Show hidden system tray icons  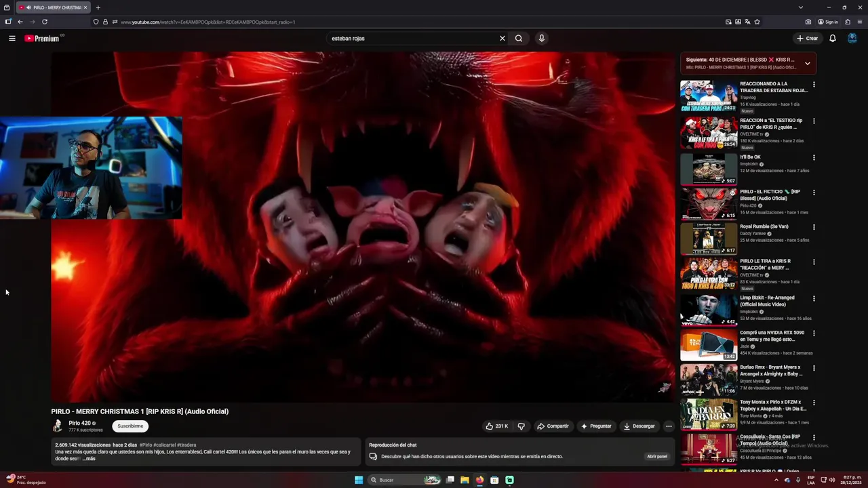[x=776, y=480]
